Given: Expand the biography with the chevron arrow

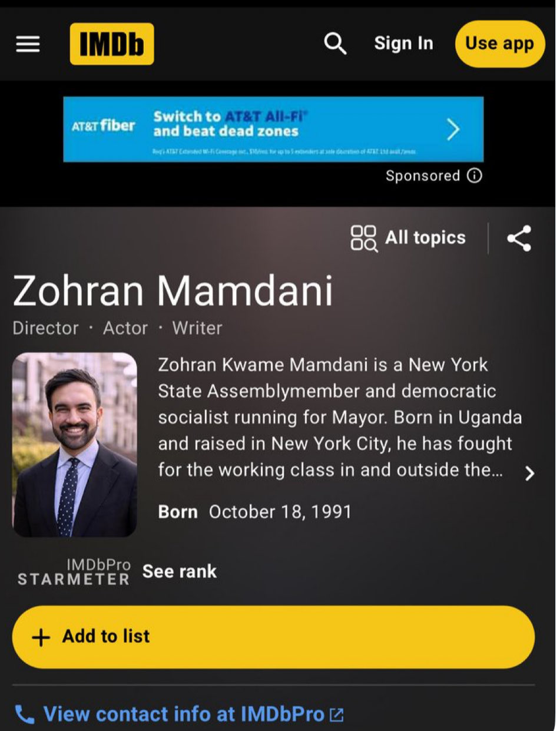Looking at the screenshot, I should 529,473.
